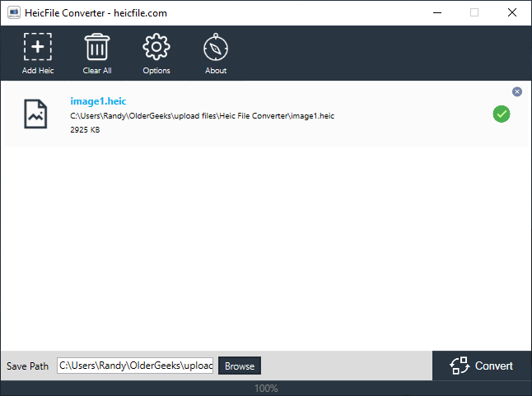Click the image1.heic file path text
532x396 pixels.
[203, 116]
